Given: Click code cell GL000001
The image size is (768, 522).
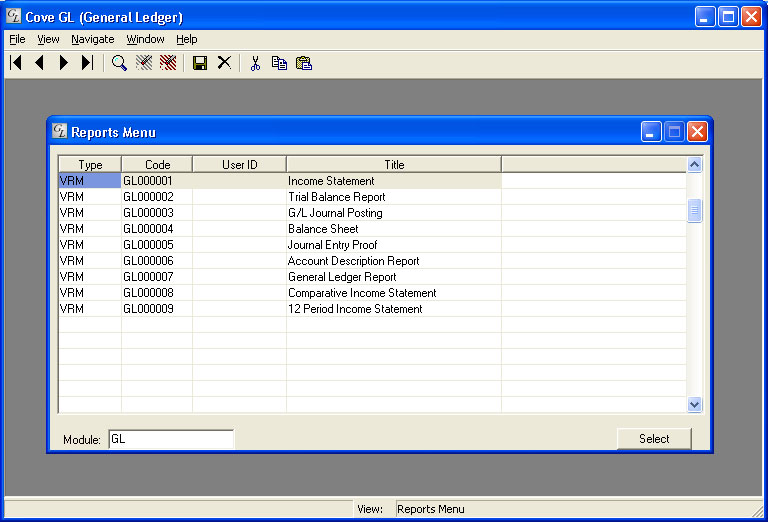Looking at the screenshot, I should click(x=157, y=181).
